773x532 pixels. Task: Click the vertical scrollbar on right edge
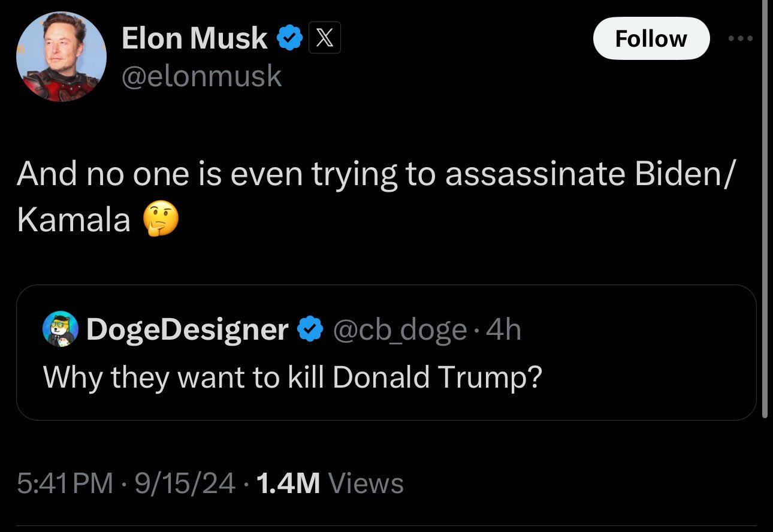coord(764,210)
